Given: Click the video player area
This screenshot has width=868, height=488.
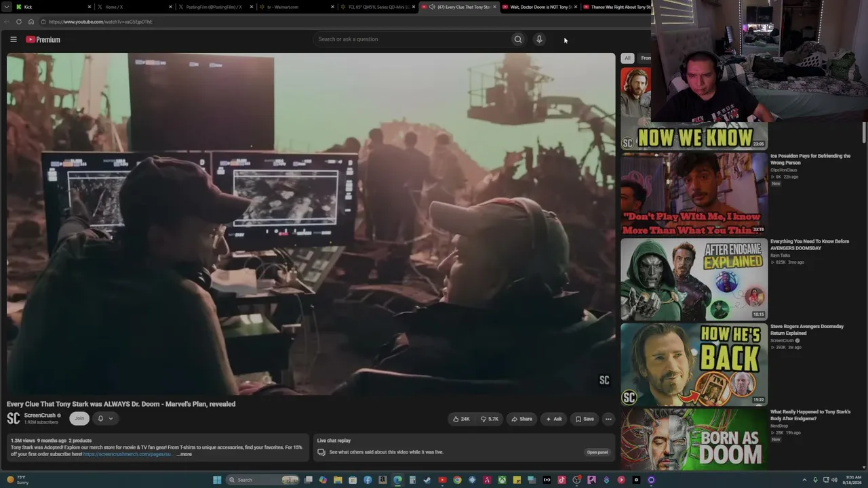Looking at the screenshot, I should [311, 224].
